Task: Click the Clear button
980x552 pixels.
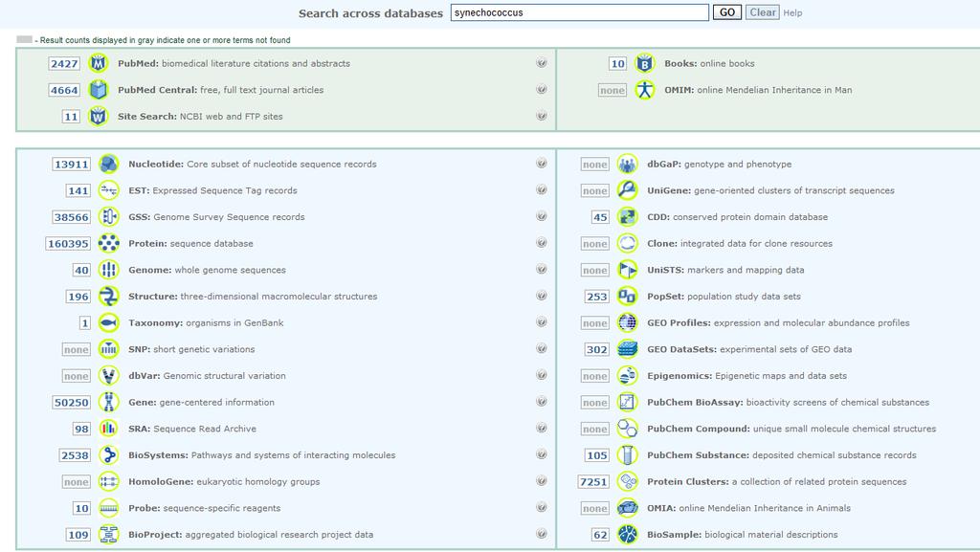Action: pos(763,12)
